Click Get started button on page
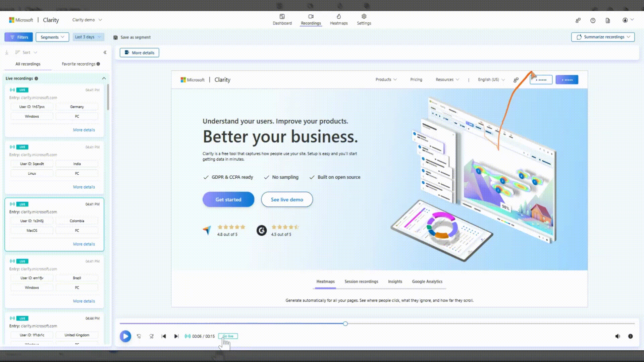Image resolution: width=644 pixels, height=362 pixels. [x=228, y=199]
